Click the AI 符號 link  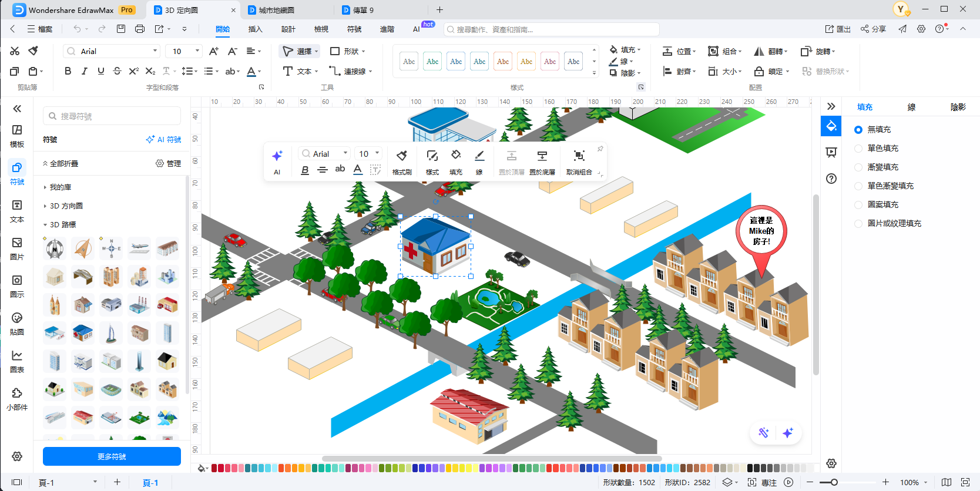pyautogui.click(x=164, y=140)
